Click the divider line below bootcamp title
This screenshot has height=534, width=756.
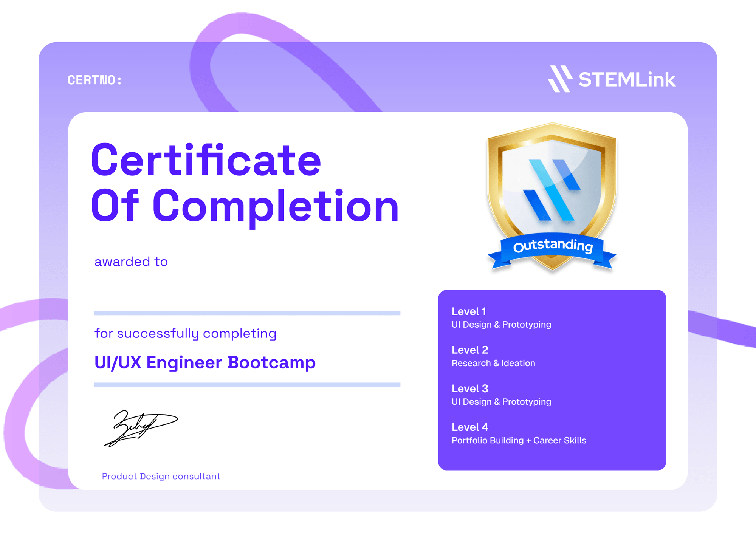pyautogui.click(x=247, y=385)
